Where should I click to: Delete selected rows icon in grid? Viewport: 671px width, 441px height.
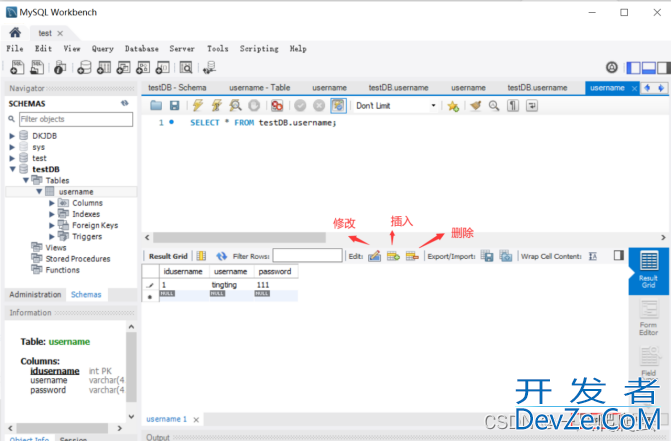412,256
